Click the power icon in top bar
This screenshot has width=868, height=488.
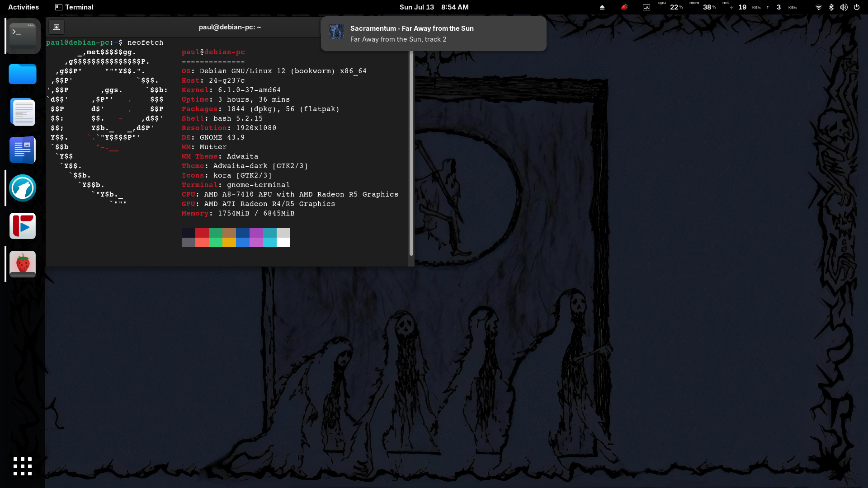click(x=857, y=7)
